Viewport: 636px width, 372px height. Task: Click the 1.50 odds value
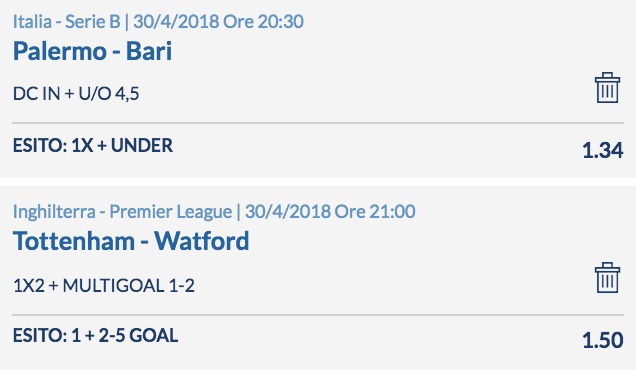click(603, 340)
